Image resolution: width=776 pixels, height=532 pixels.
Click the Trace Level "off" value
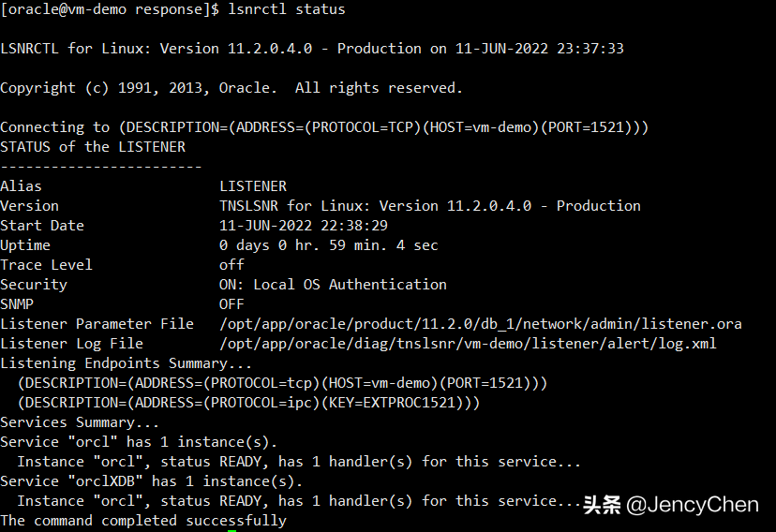pos(231,265)
